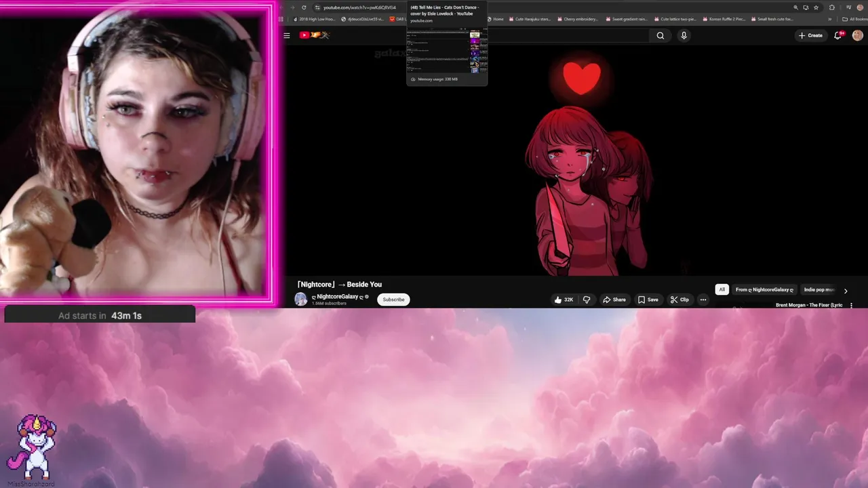Open the Sweet gradient rain bookmark
Screen dimensions: 868x488
pos(627,19)
